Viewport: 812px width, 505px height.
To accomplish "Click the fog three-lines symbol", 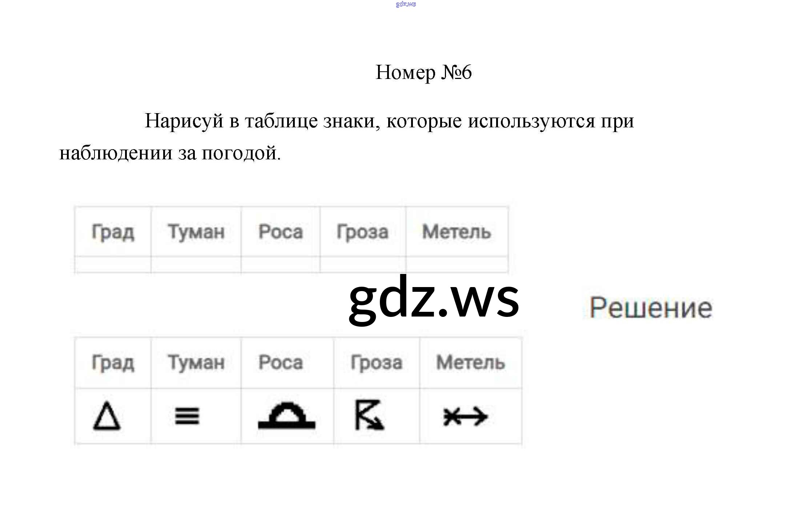I will [187, 416].
